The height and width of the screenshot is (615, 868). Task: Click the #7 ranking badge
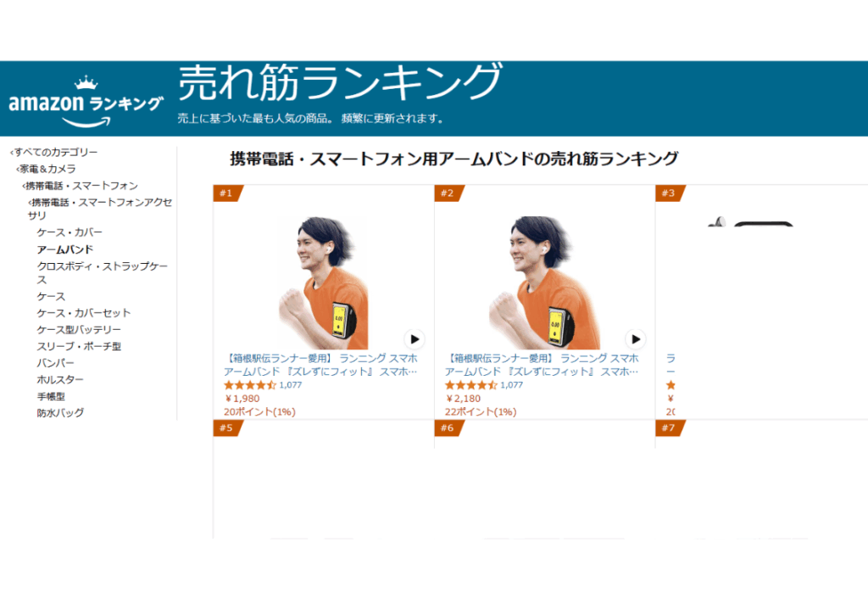click(670, 428)
